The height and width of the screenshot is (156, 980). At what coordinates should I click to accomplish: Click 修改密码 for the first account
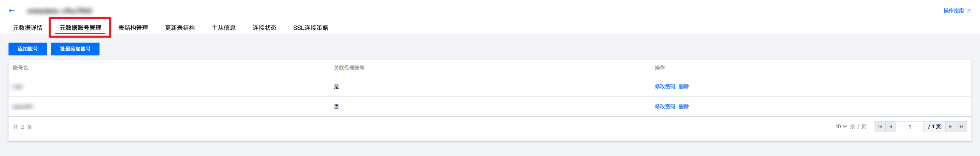(665, 87)
